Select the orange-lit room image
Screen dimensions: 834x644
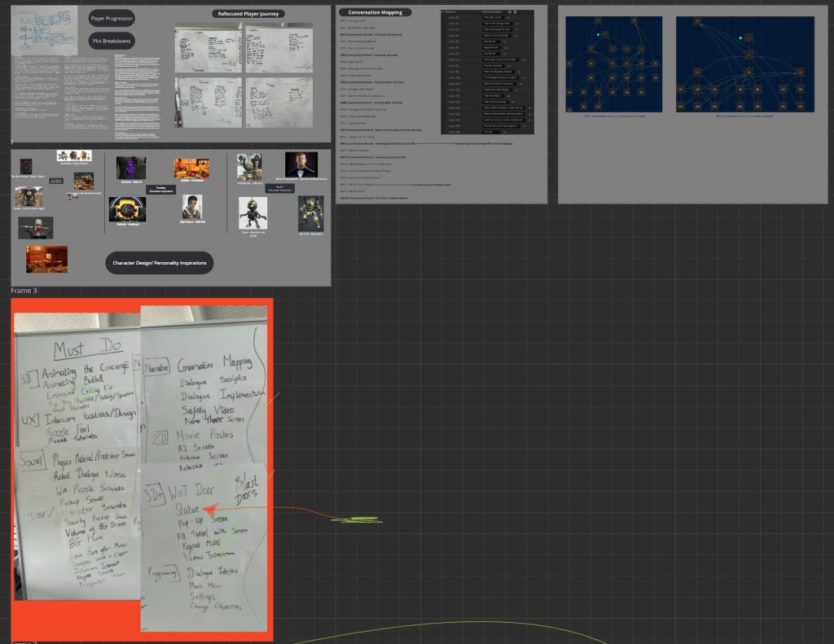pos(46,259)
